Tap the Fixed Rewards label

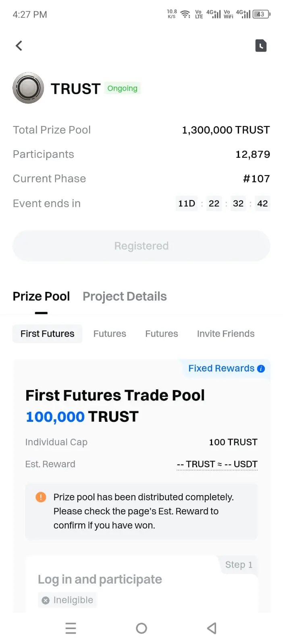[221, 368]
